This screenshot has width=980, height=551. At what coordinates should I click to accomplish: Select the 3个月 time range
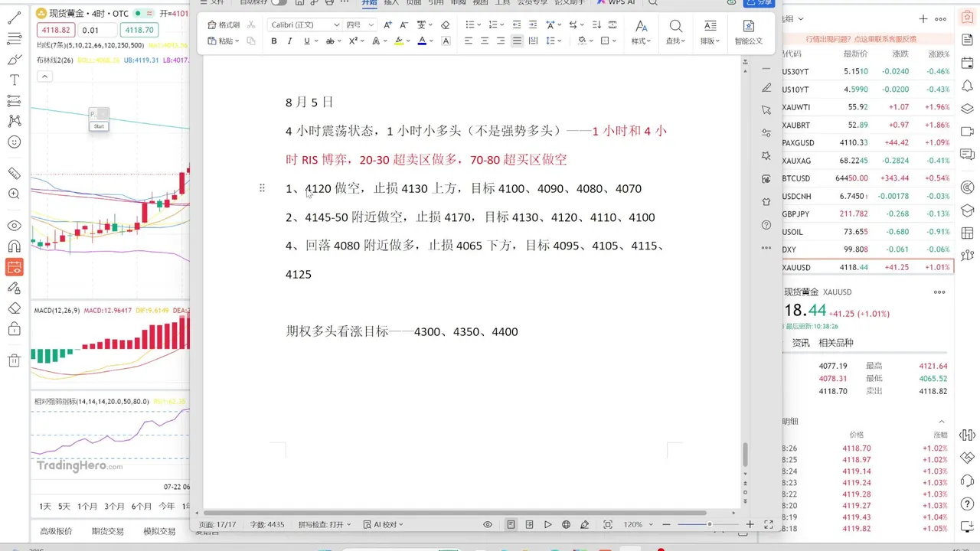click(x=115, y=507)
